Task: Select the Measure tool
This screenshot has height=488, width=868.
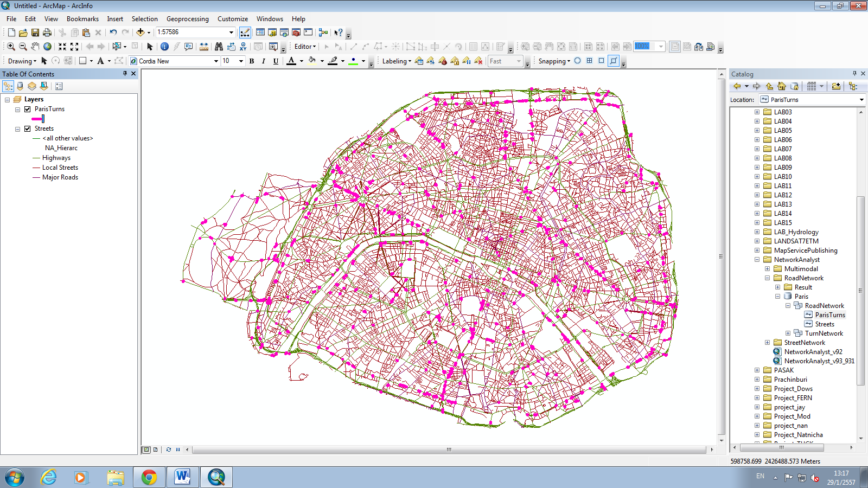Action: click(203, 47)
